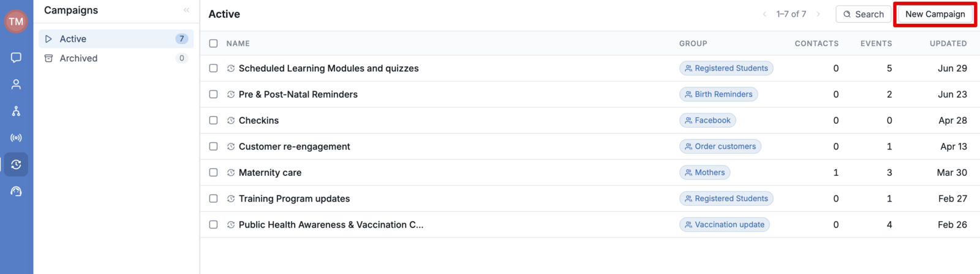Viewport: 980px width, 274px height.
Task: Open the messages chat icon in sidebar
Action: 16,58
